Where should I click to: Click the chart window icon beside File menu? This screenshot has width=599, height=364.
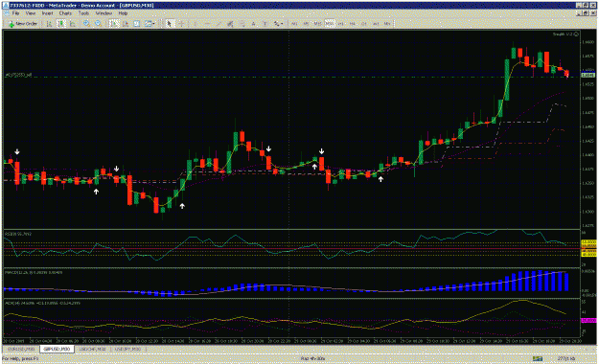[6, 13]
